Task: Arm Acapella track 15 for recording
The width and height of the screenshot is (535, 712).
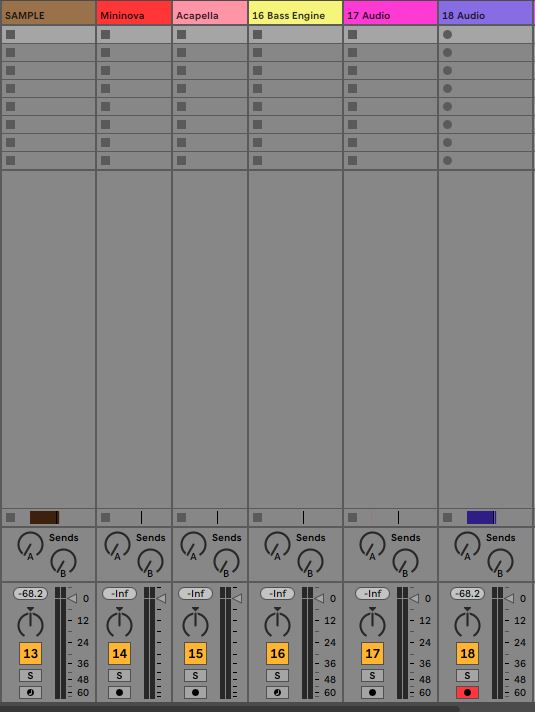Action: click(x=195, y=692)
